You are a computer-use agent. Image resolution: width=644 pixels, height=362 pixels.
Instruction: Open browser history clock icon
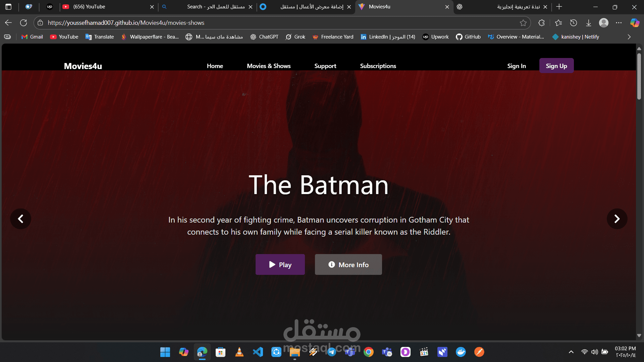coord(574,23)
